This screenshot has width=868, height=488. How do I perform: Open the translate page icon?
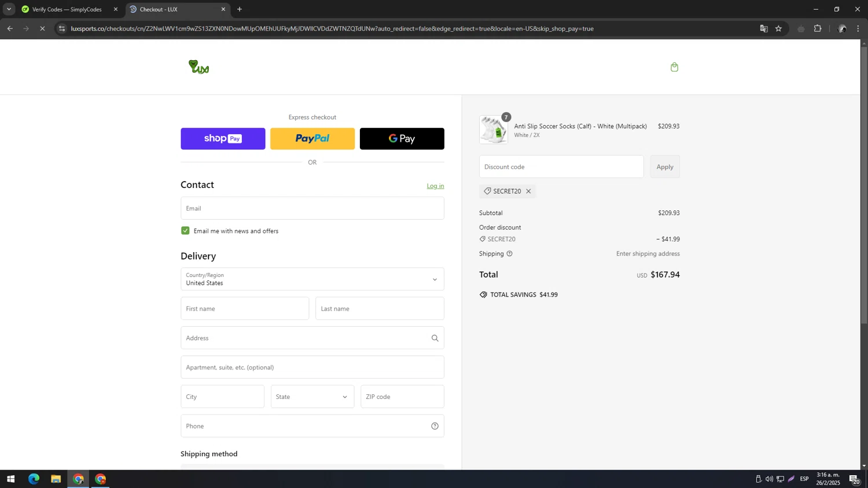[x=764, y=28]
